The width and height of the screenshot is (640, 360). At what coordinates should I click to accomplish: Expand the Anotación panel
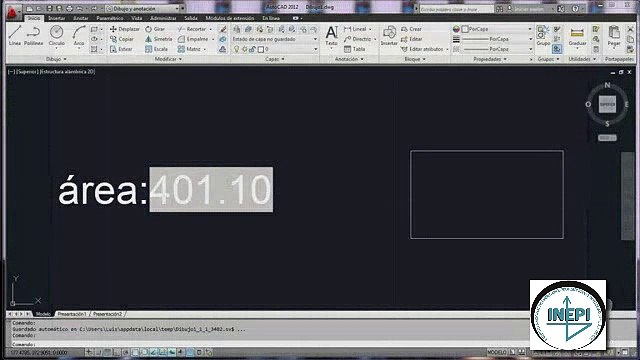coord(349,59)
